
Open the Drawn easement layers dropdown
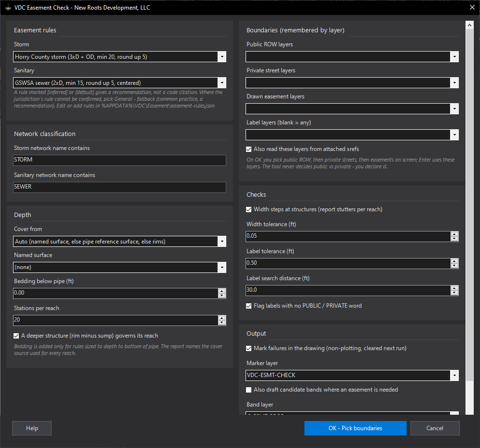tap(454, 109)
